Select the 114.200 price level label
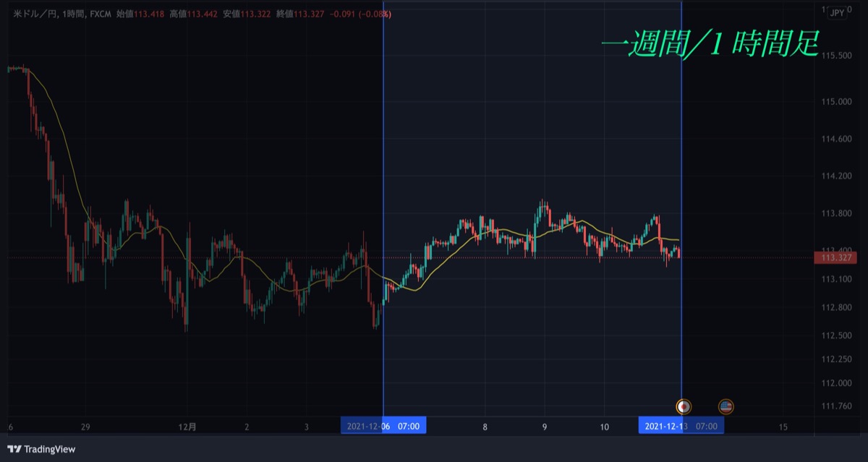The width and height of the screenshot is (868, 462). [x=835, y=176]
